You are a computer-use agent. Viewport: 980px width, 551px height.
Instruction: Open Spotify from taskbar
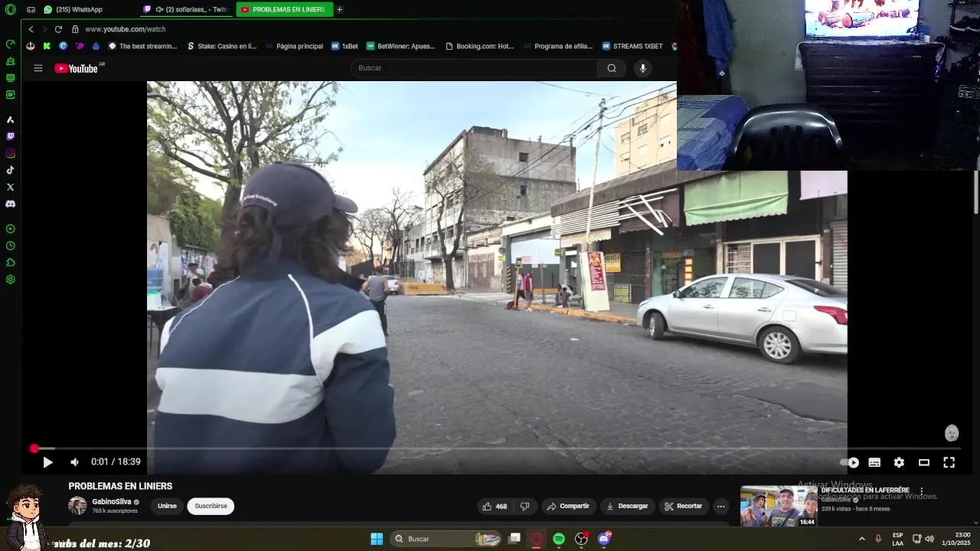[x=559, y=539]
